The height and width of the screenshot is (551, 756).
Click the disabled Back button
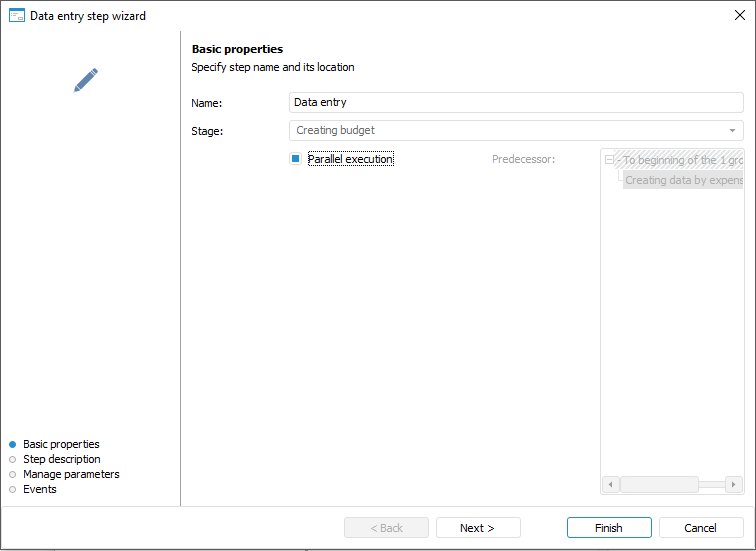click(386, 528)
